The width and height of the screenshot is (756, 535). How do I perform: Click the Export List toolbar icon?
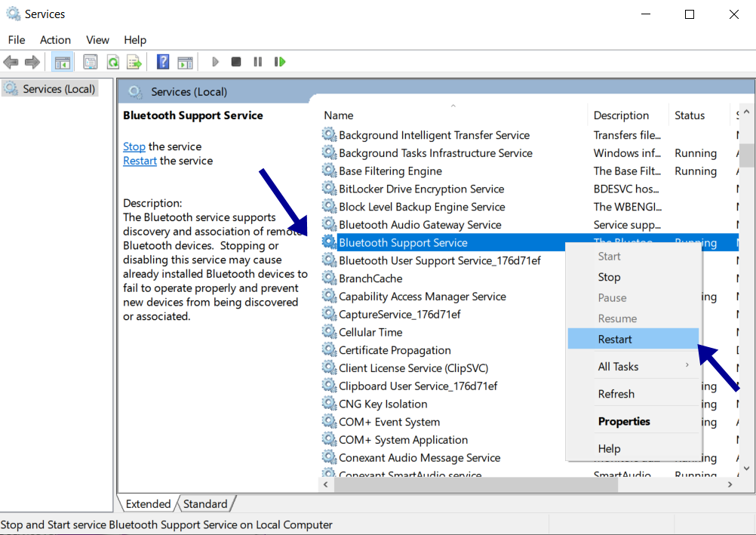[x=134, y=61]
